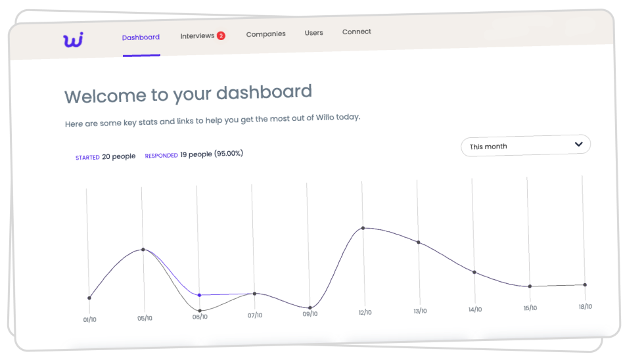Click the dark 06/10 responded data point
644x362 pixels.
click(x=200, y=310)
